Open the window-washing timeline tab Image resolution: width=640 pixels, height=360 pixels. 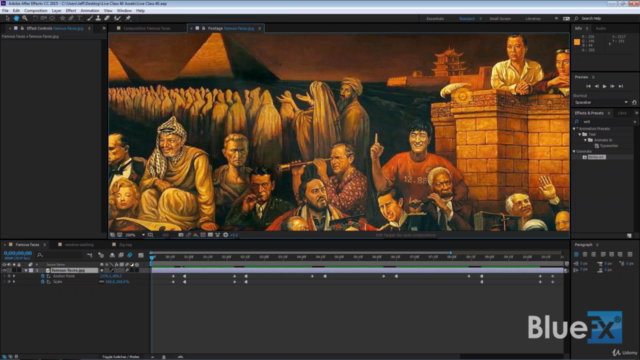tap(79, 245)
